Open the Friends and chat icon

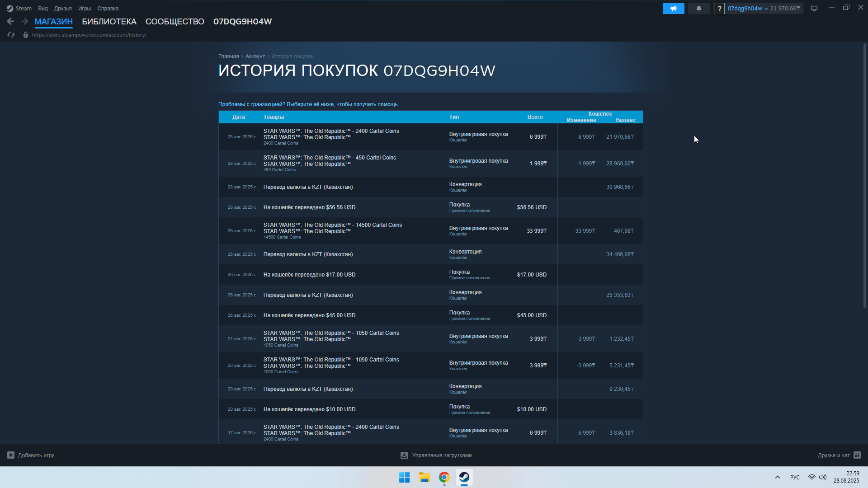tap(857, 455)
